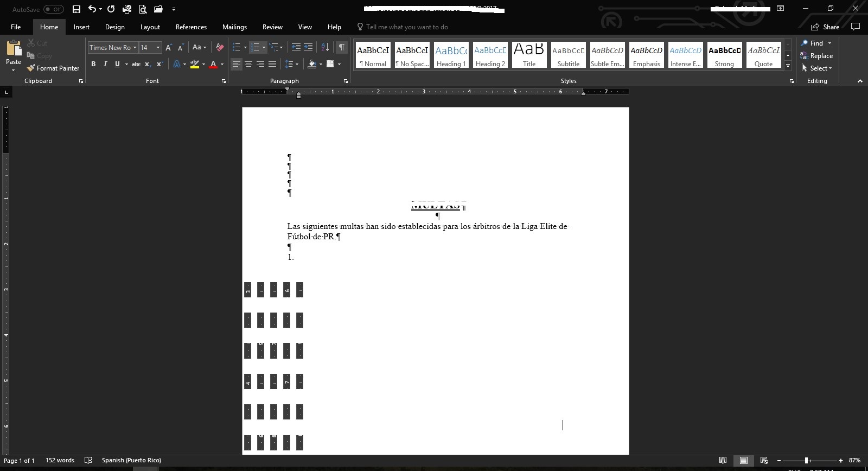Click the Decrease Indent icon

click(x=296, y=47)
